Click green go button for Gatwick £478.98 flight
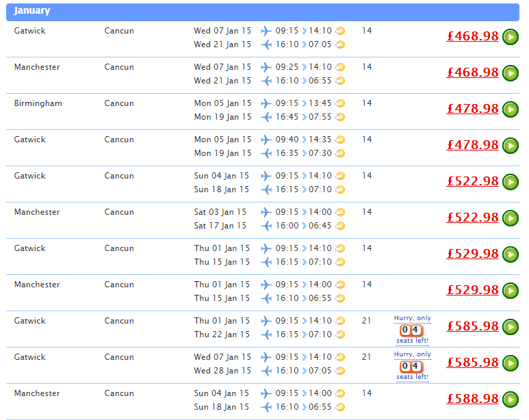529x420 pixels. pyautogui.click(x=511, y=146)
